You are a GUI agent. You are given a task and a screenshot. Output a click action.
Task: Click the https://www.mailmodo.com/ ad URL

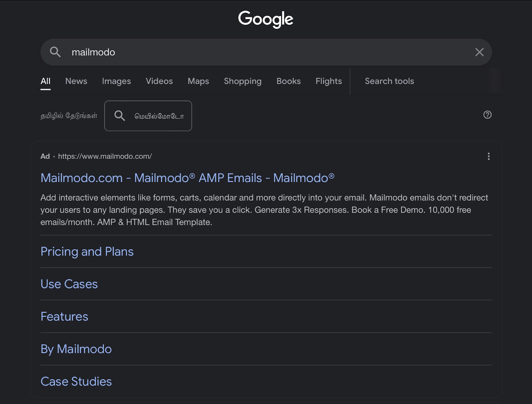(x=105, y=156)
